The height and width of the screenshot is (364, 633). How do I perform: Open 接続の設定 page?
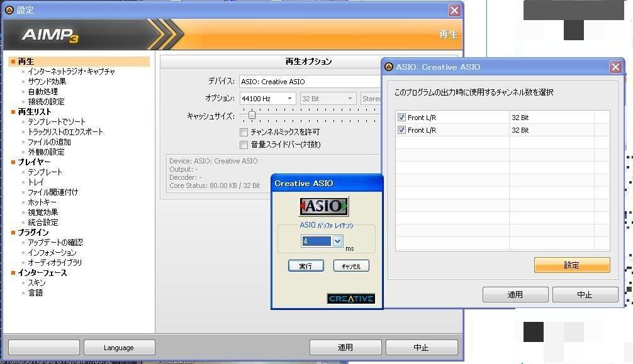pos(46,102)
